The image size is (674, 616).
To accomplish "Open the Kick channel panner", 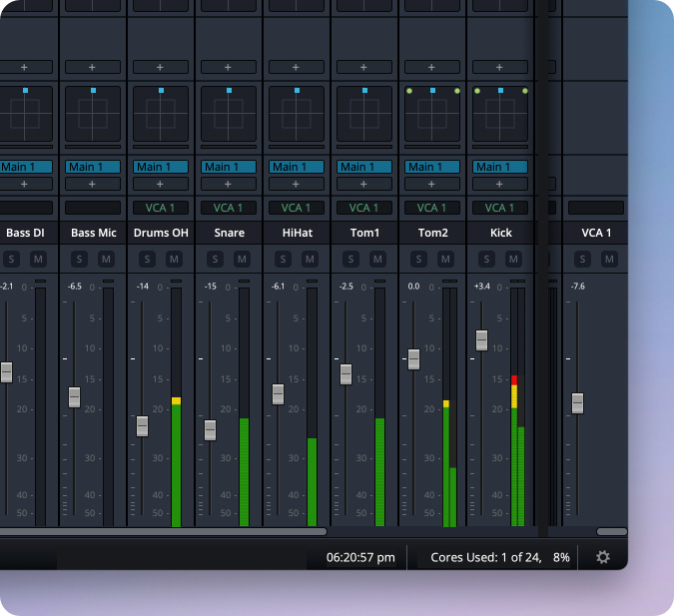I will [x=500, y=114].
